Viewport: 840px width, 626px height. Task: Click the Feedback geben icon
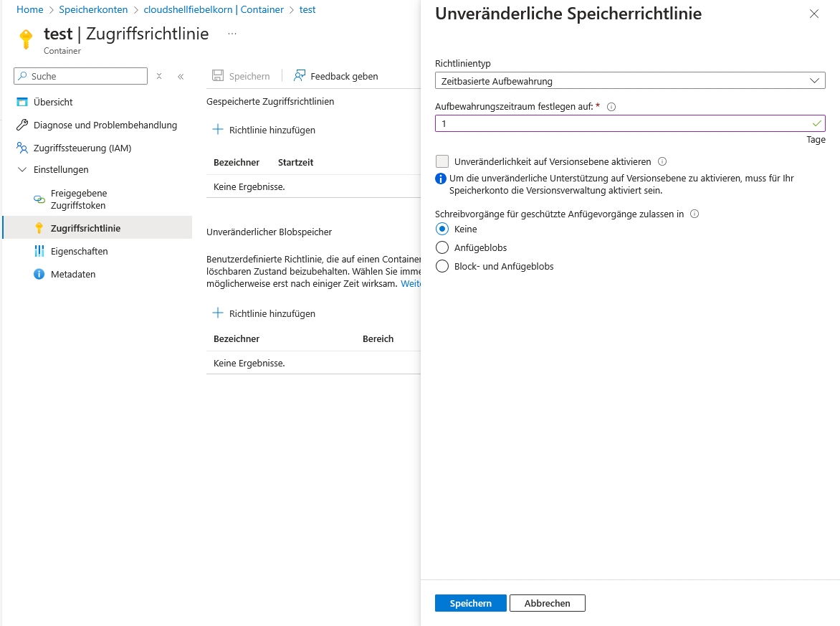point(300,76)
